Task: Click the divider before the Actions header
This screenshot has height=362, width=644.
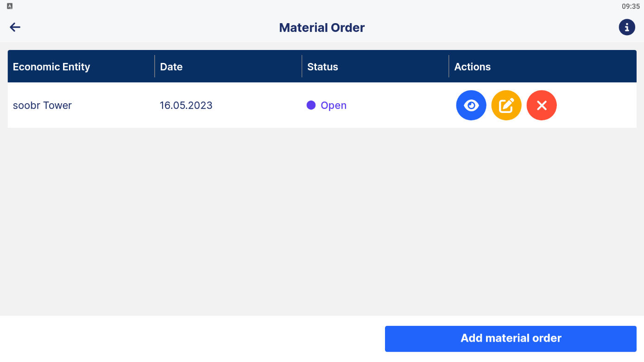Action: pyautogui.click(x=448, y=66)
